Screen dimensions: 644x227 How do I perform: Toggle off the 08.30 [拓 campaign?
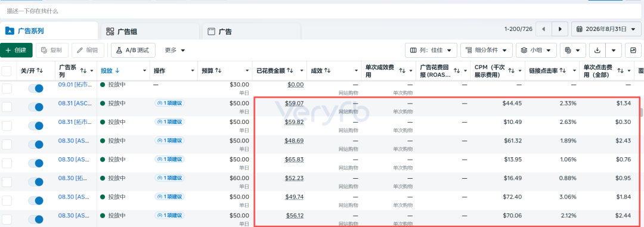tap(36, 182)
